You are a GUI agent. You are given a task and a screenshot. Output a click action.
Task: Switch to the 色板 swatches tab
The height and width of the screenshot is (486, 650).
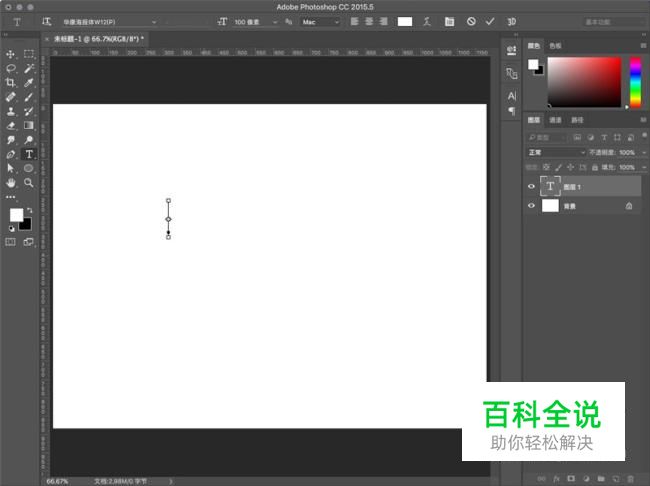555,45
